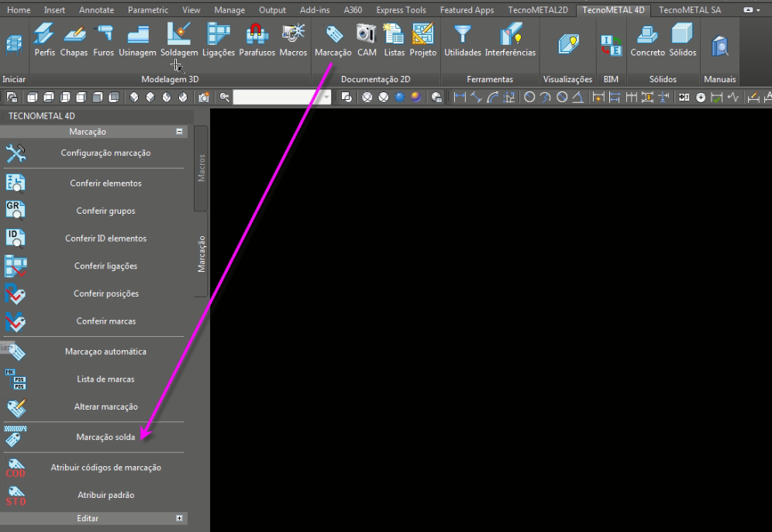
Task: Open the toolbar combo box dropdown arrow
Action: click(x=326, y=98)
